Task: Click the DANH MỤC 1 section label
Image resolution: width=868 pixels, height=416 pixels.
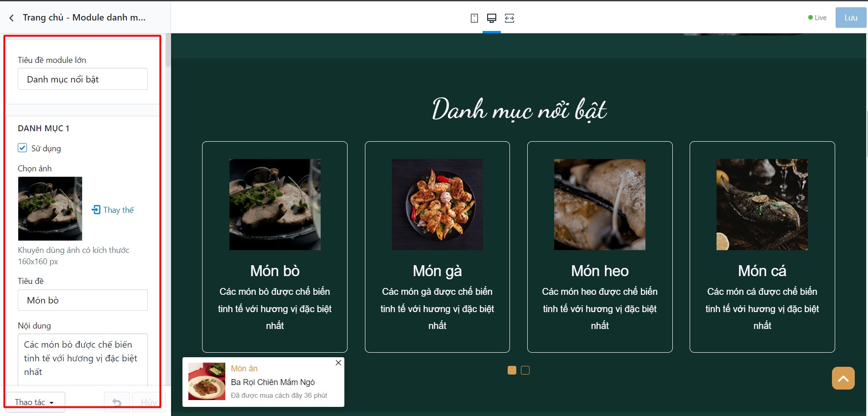Action: click(x=43, y=128)
